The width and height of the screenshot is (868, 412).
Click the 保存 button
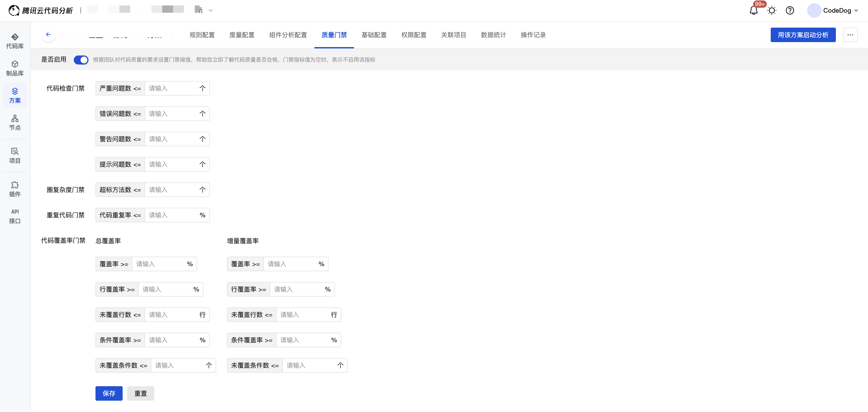109,393
